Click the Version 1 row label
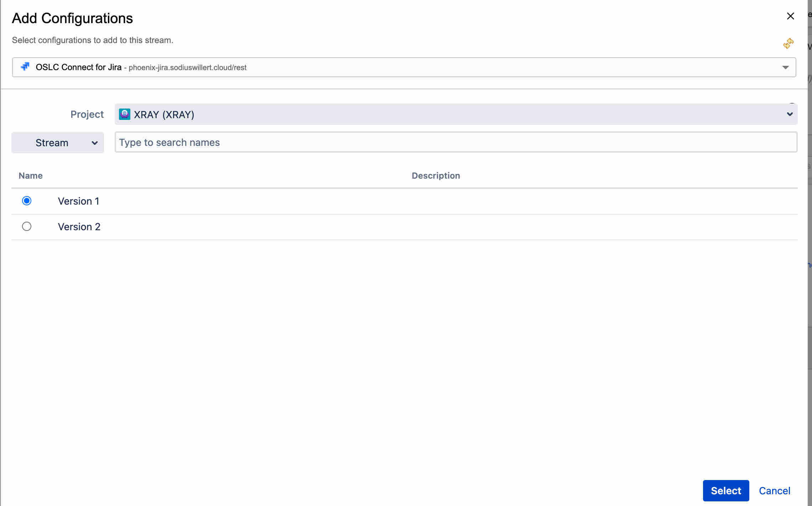Screen dimensions: 812x506 point(78,201)
